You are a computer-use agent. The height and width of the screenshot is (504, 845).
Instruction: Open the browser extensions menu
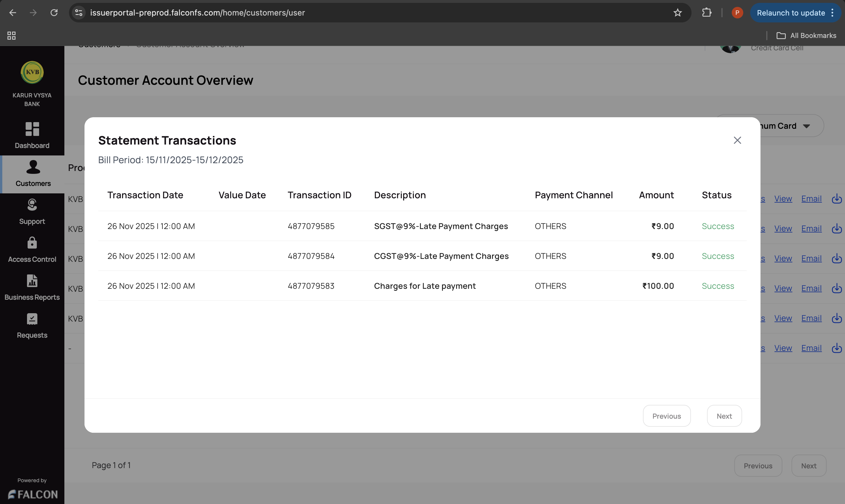(706, 13)
